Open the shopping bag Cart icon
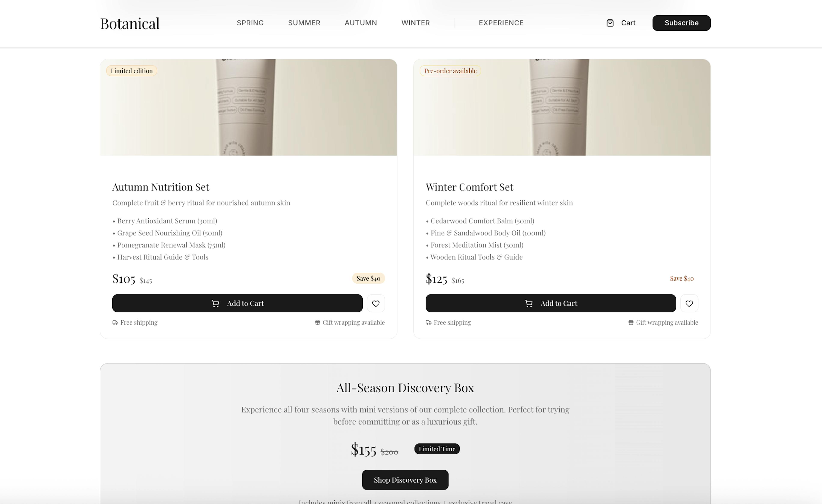The image size is (822, 504). pyautogui.click(x=610, y=23)
